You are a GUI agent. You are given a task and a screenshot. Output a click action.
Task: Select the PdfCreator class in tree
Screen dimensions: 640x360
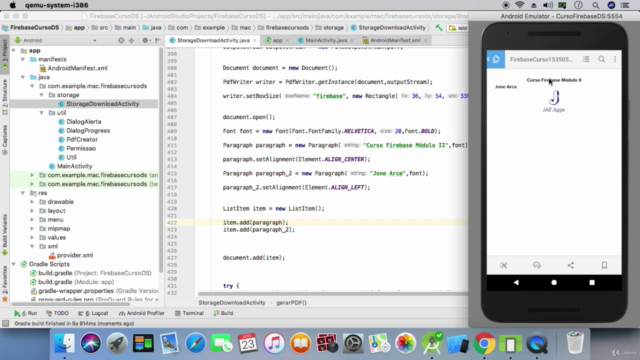tap(82, 139)
